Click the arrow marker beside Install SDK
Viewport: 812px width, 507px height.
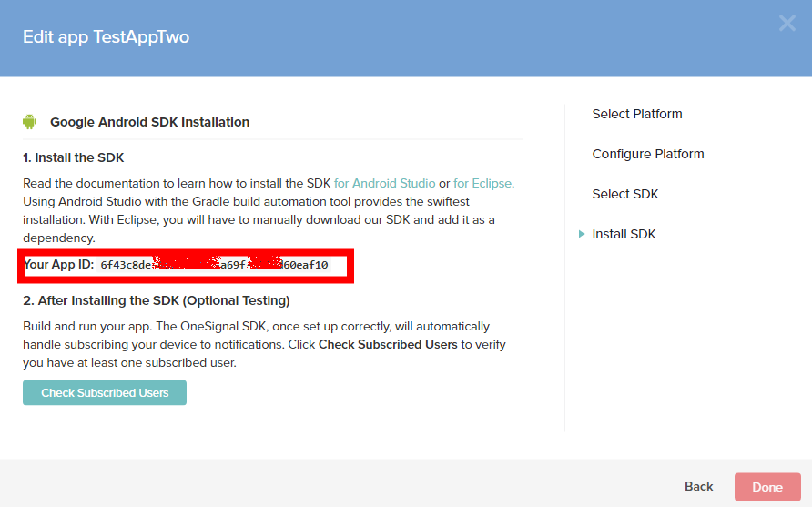pos(581,234)
